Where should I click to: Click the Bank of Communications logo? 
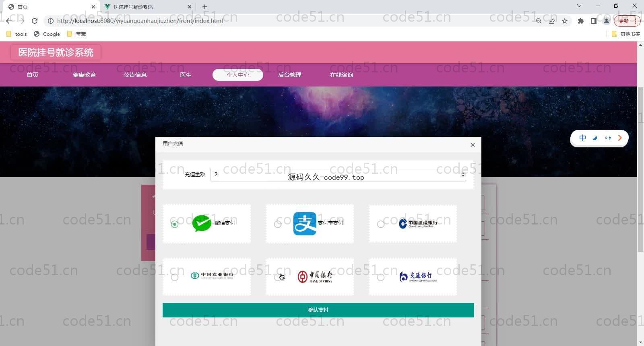pyautogui.click(x=418, y=276)
